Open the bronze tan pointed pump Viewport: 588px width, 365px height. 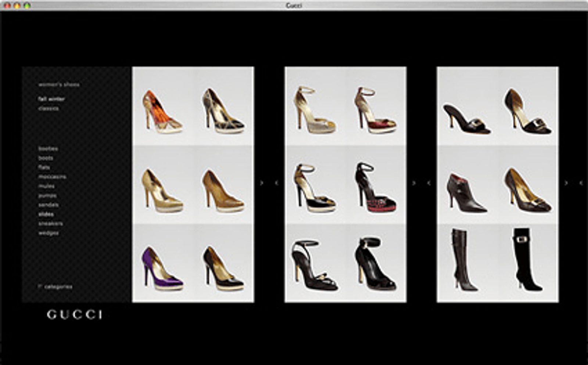tap(223, 191)
